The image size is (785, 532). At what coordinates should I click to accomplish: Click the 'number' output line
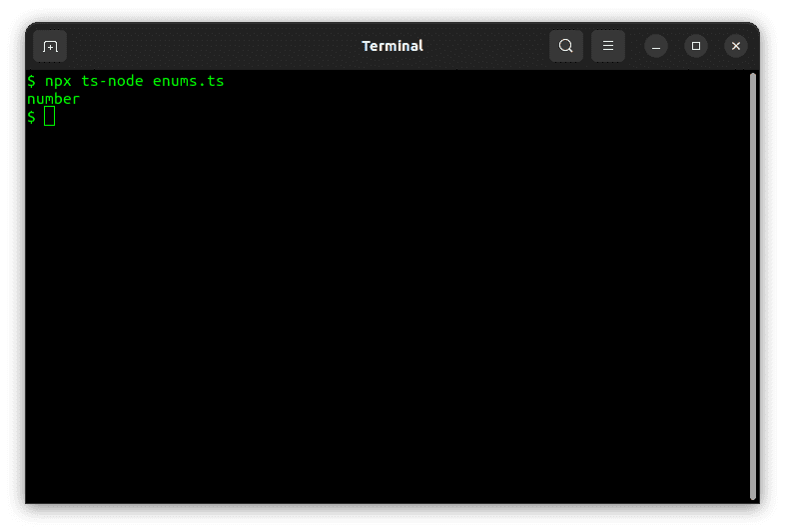coord(53,99)
